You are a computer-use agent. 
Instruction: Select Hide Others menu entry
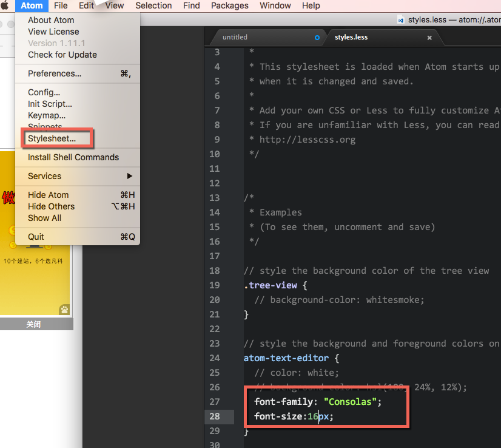(78, 206)
